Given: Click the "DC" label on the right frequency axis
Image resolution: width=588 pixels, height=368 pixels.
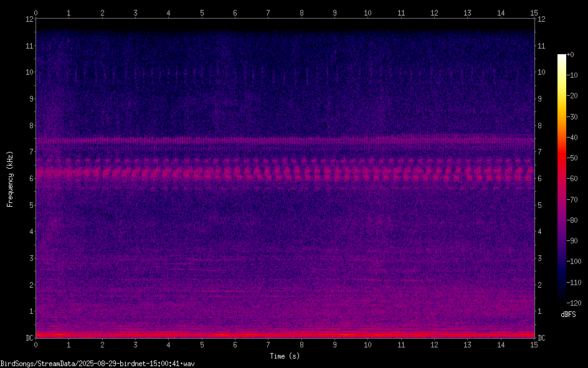Looking at the screenshot, I should tap(542, 338).
